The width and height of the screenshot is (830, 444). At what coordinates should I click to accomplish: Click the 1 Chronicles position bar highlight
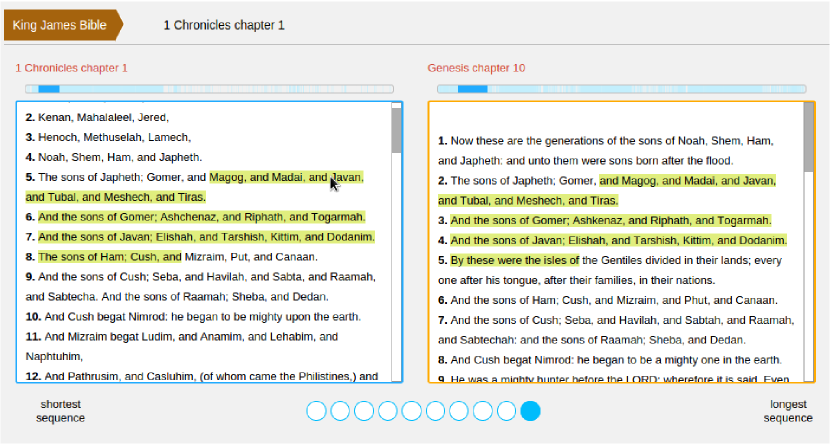tap(49, 89)
